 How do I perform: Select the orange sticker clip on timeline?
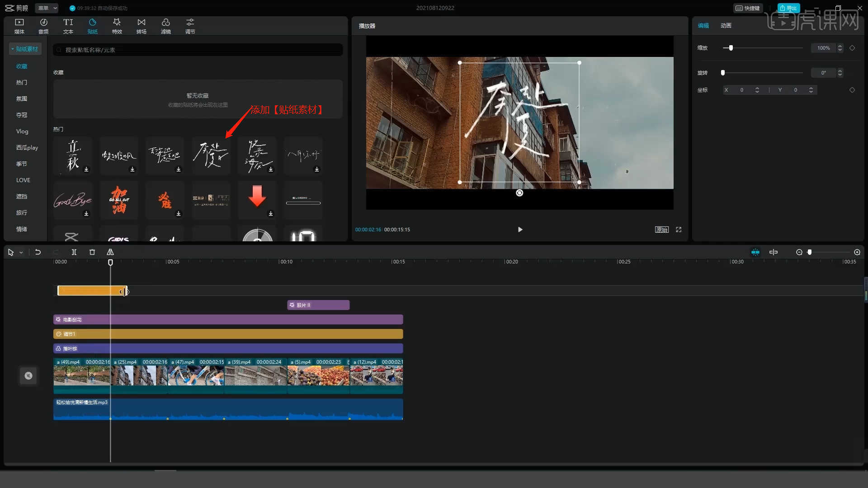click(x=92, y=291)
